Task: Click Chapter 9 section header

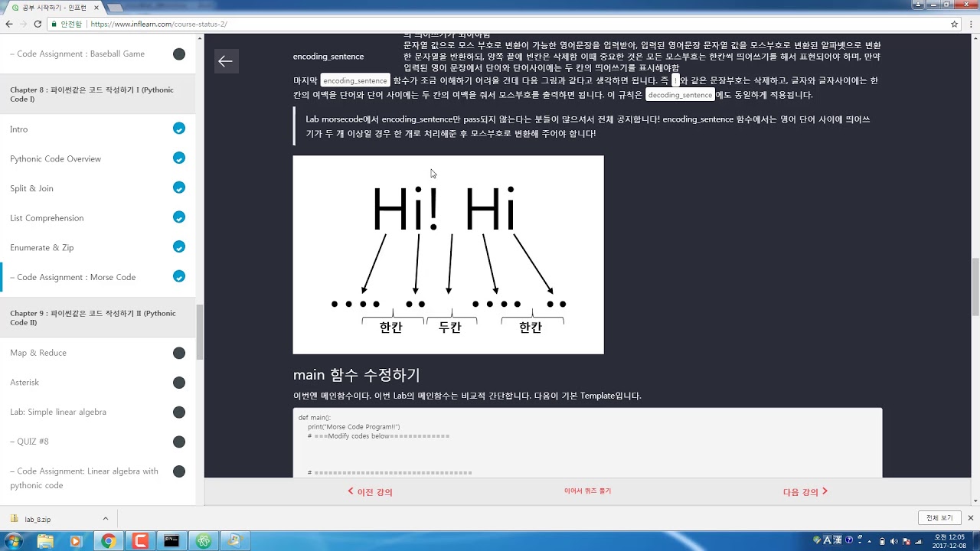Action: (97, 318)
